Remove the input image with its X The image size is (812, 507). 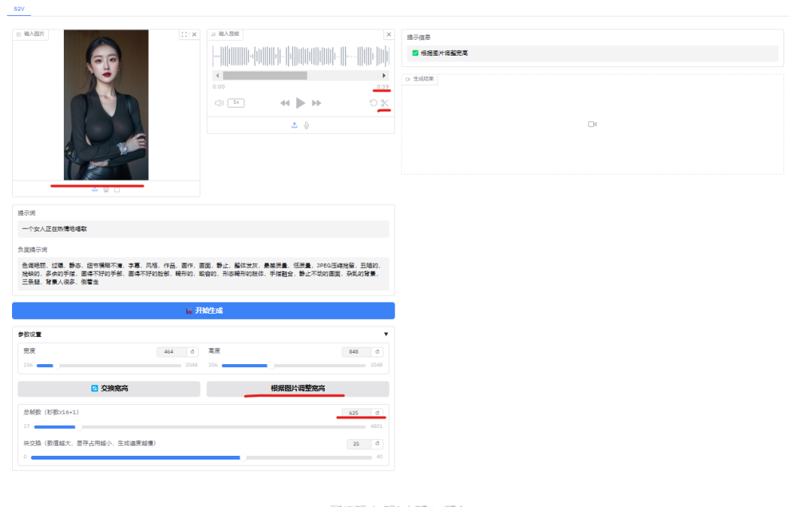(x=194, y=35)
